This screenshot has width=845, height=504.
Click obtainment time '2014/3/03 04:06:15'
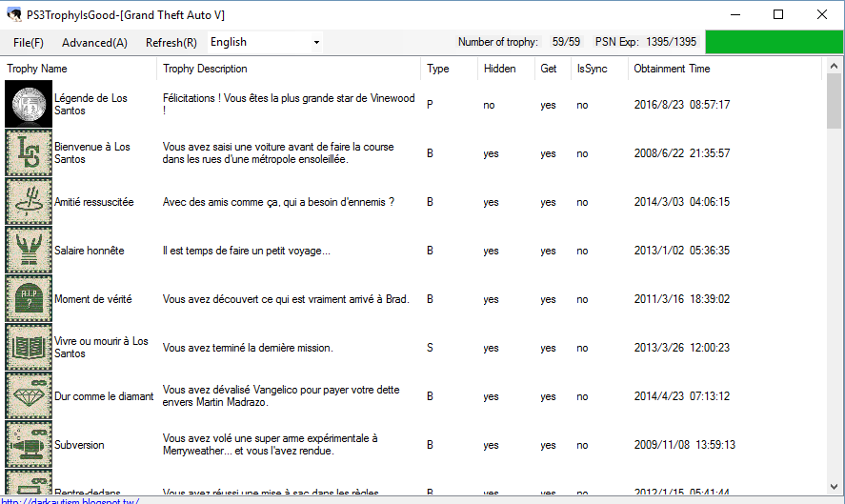pos(682,202)
